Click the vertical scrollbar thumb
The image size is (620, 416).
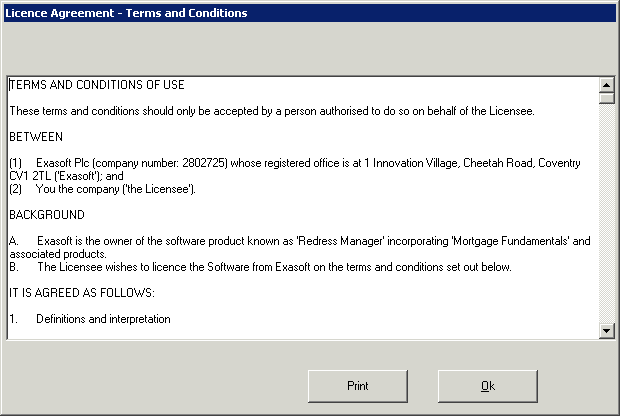607,98
